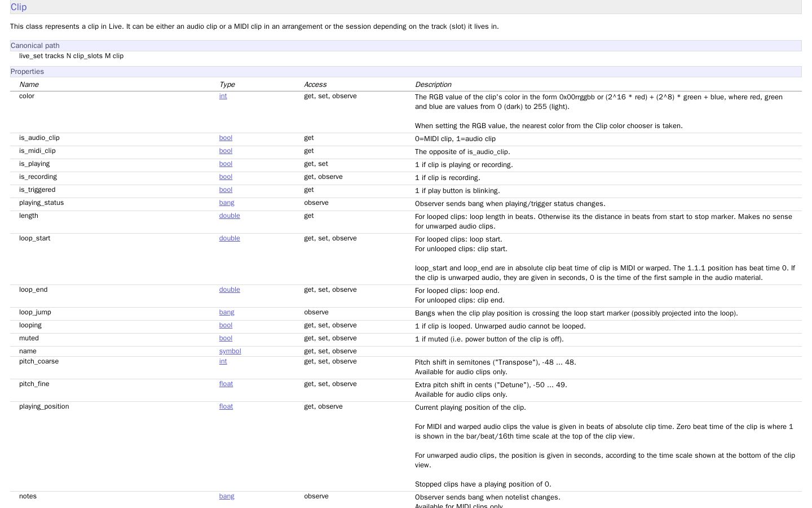Open the double type link for length
812x508 pixels.
tap(230, 216)
